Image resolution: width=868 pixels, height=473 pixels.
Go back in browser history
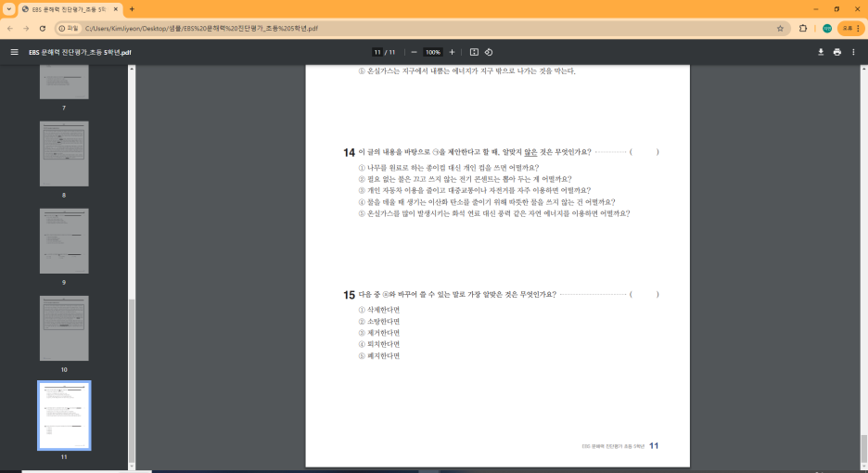10,28
